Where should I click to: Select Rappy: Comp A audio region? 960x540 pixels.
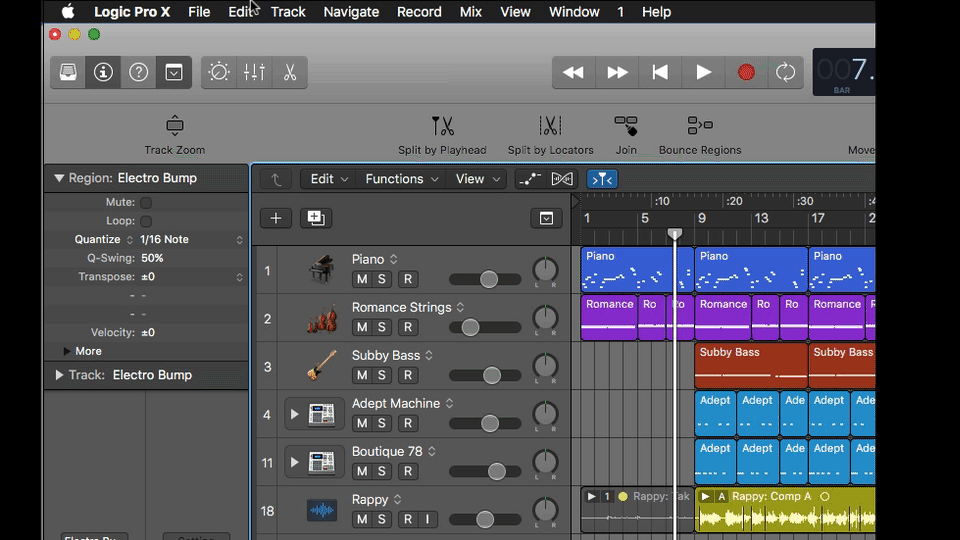click(786, 509)
